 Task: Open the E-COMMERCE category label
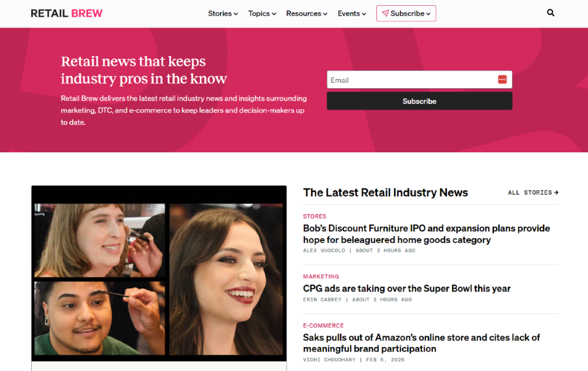click(323, 325)
